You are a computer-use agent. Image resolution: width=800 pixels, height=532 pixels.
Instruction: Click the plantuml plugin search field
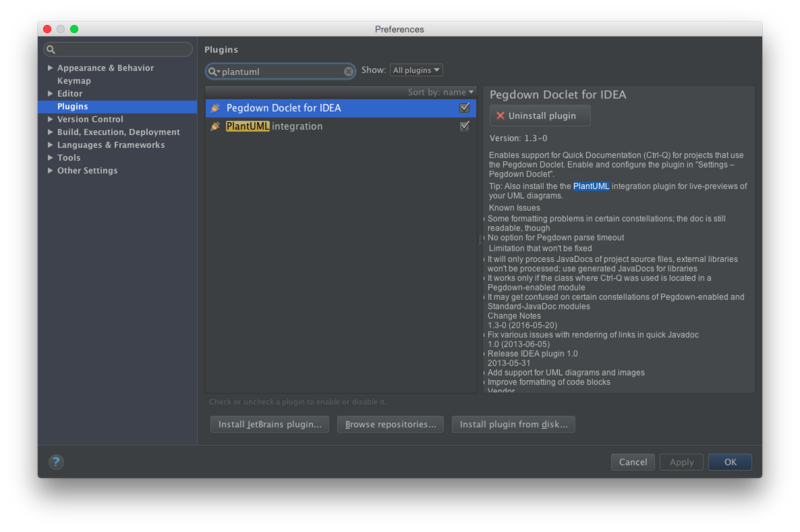[281, 71]
